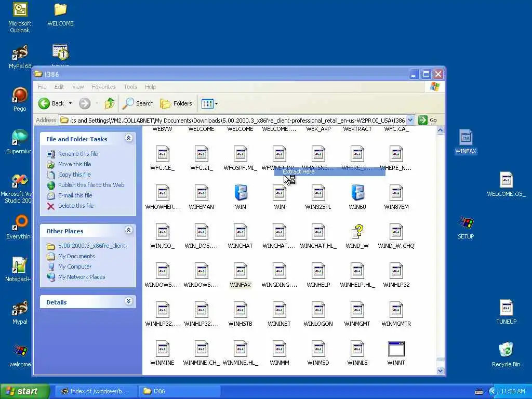Toggle the Folders pane button
Screen dimensions: 532x399
176,103
